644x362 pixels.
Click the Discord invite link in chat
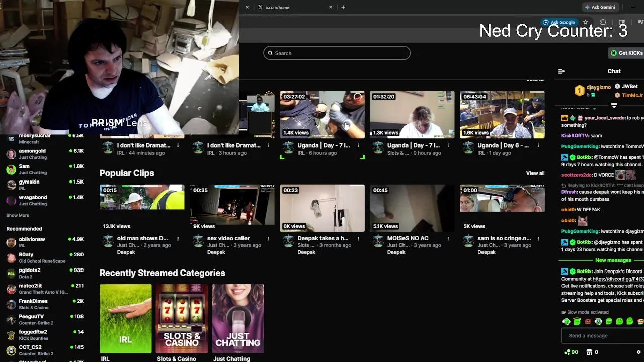(618, 279)
